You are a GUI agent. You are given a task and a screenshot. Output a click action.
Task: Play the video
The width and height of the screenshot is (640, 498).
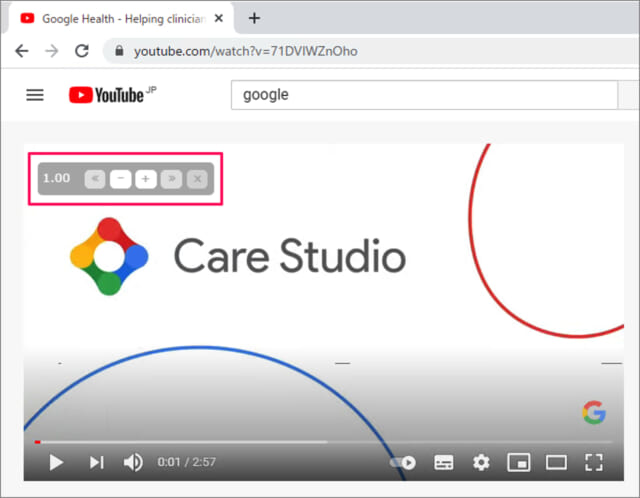56,462
